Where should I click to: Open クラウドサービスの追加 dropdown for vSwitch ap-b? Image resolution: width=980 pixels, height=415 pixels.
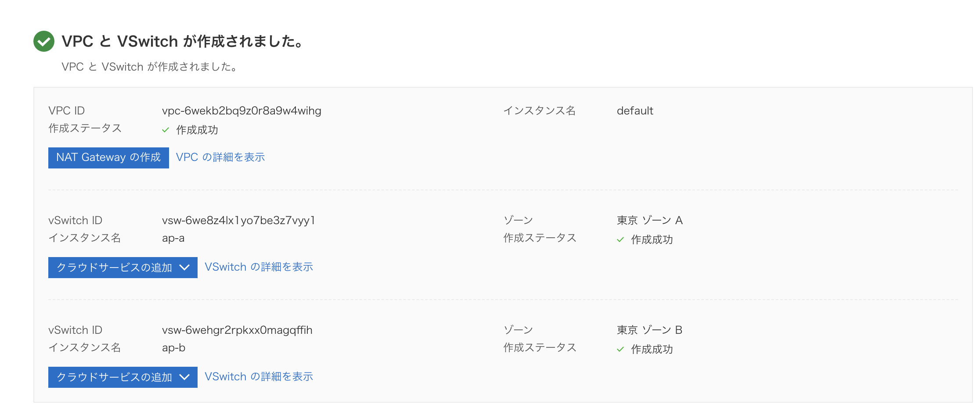tap(122, 377)
